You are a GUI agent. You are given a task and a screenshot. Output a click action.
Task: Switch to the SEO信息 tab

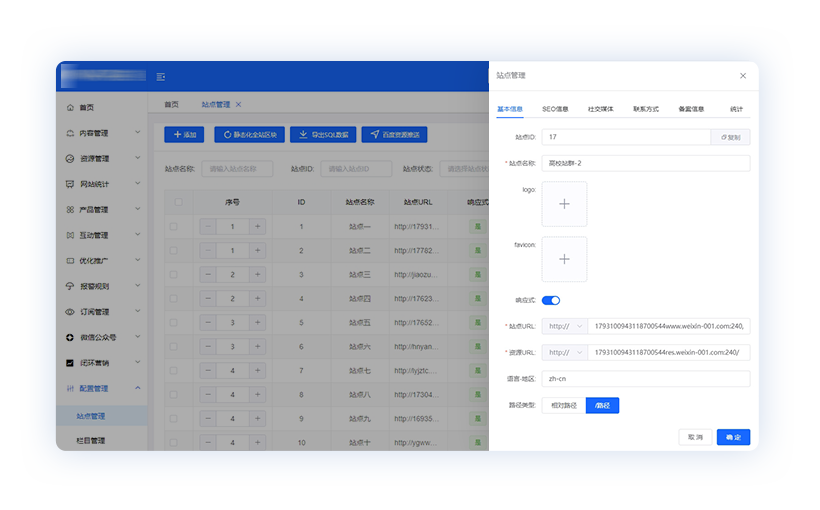pos(555,109)
